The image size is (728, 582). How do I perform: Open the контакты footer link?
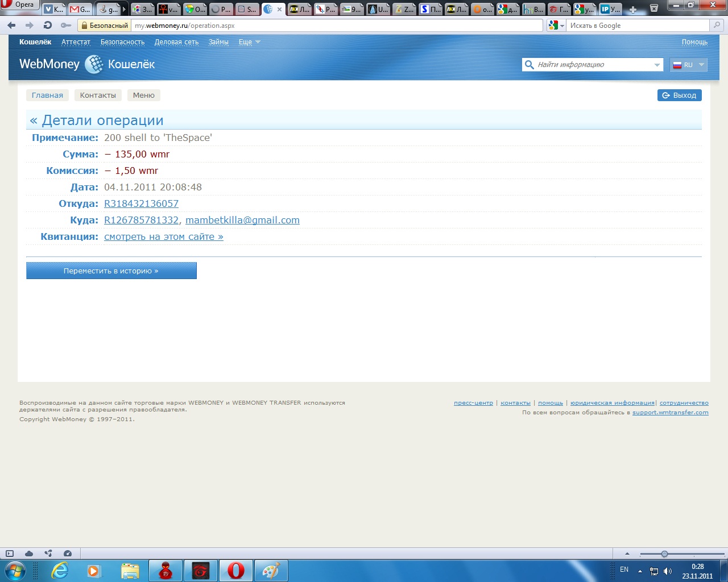(515, 403)
